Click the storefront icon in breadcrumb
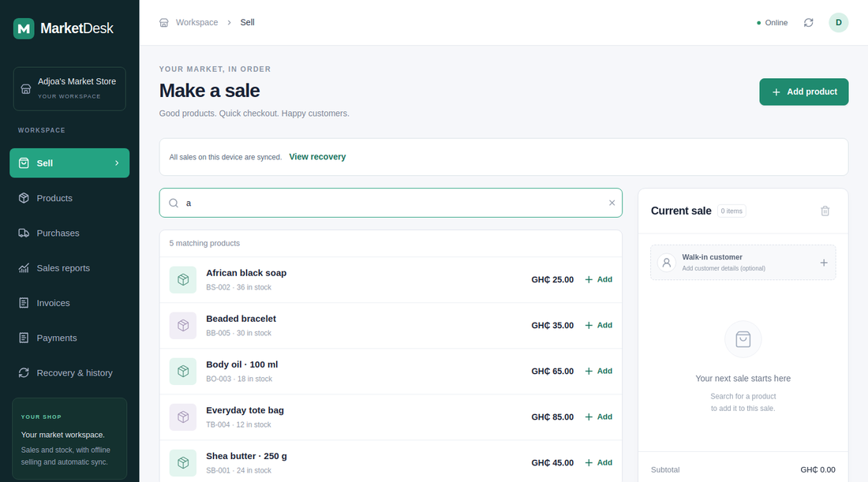This screenshot has width=868, height=482. click(x=164, y=23)
